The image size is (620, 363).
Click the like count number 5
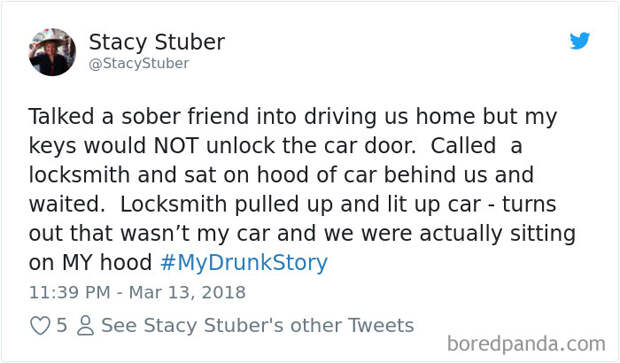62,325
